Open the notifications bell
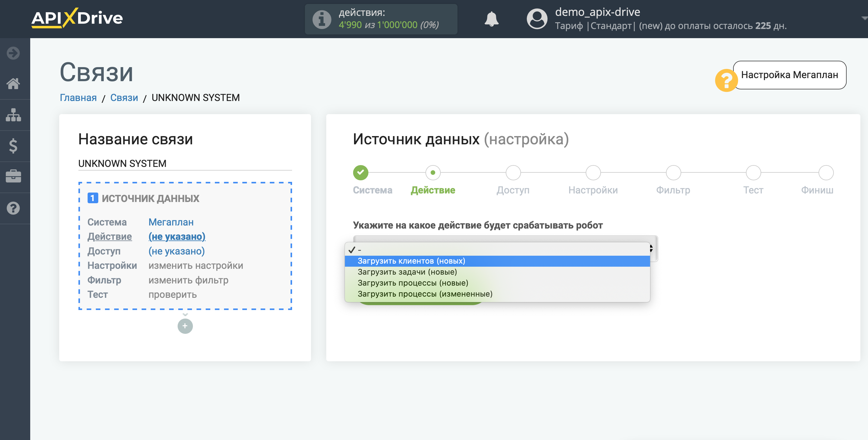868x440 pixels. [x=491, y=19]
